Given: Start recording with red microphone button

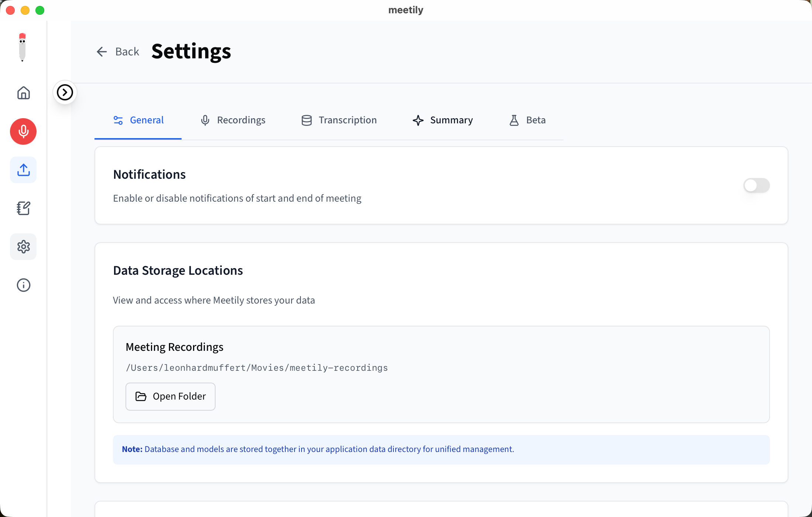Looking at the screenshot, I should [23, 131].
